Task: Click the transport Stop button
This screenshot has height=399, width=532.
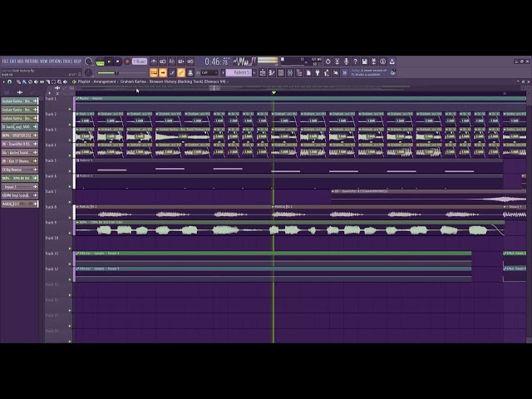Action: click(x=118, y=62)
